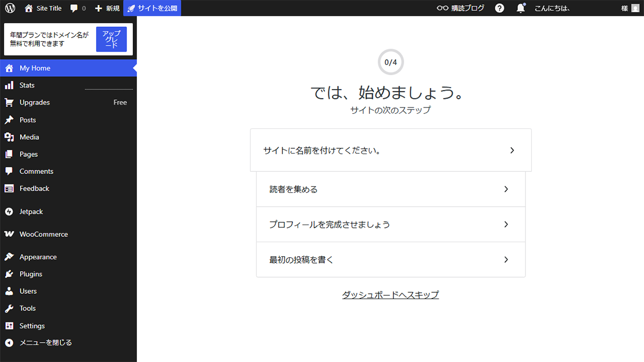Viewport: 644px width, 362px height.
Task: Open the Appearance menu item
Action: tap(68, 257)
